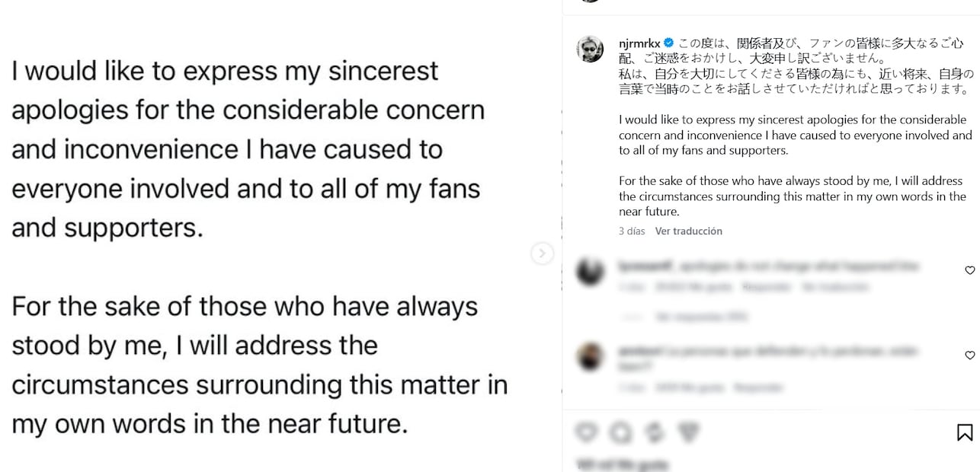Like the second blurred comment
Image resolution: width=980 pixels, height=472 pixels.
970,355
